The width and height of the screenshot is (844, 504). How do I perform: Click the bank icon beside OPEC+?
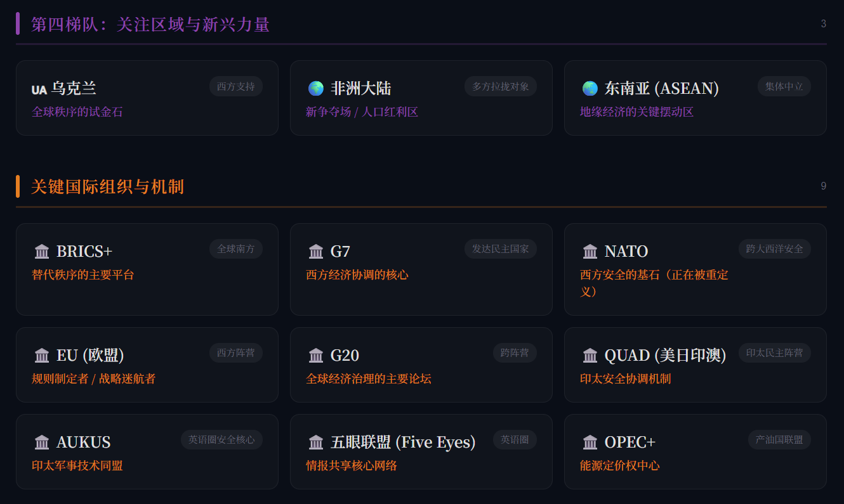click(x=590, y=443)
